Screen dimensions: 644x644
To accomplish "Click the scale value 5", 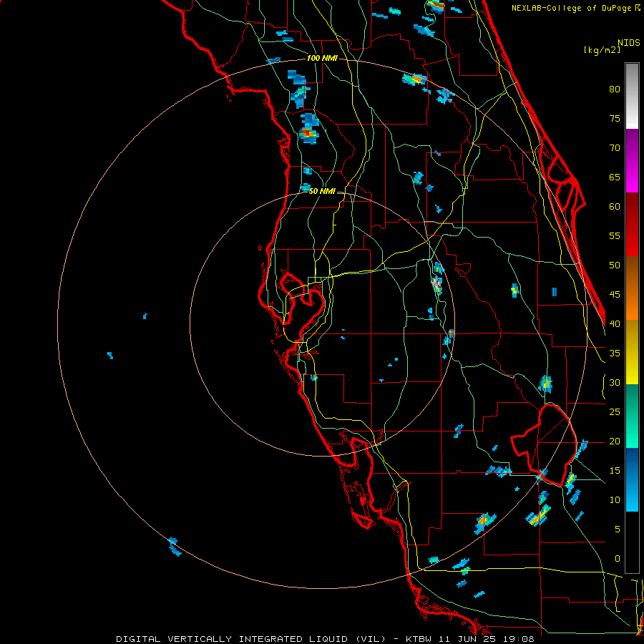I will pos(618,530).
